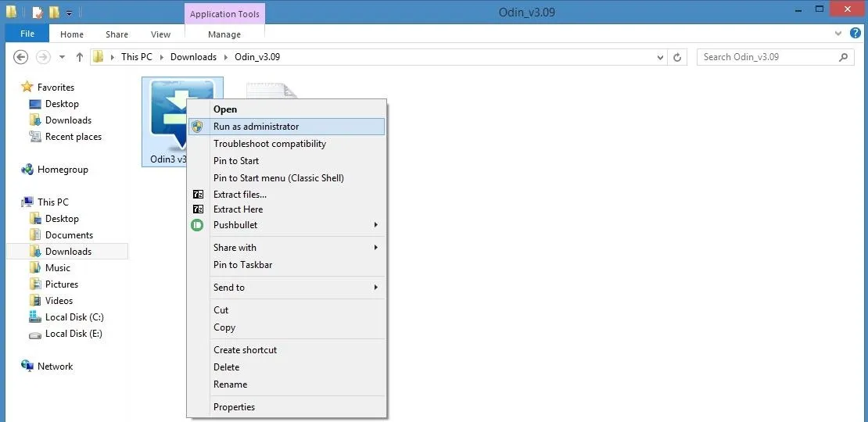Choose Properties from context menu
This screenshot has width=868, height=422.
286,407
